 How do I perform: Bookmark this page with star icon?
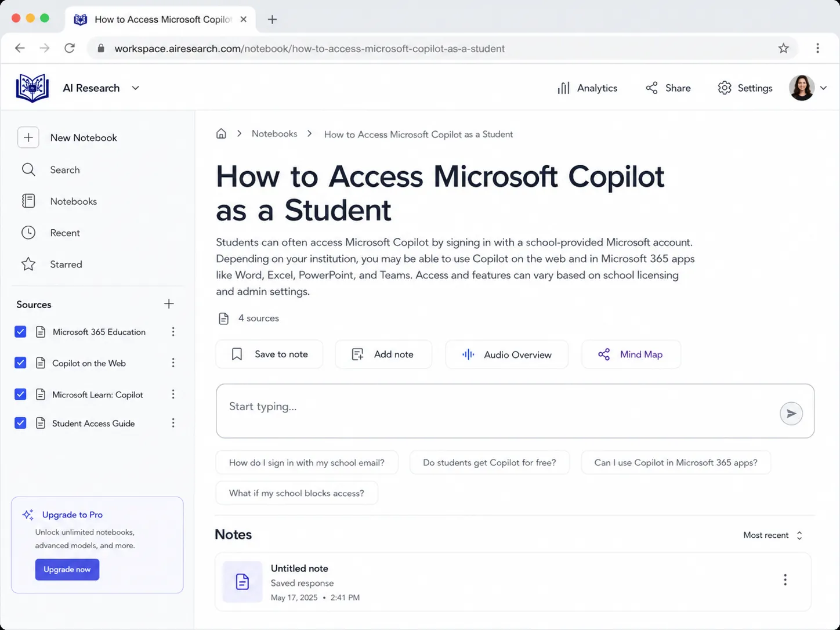[x=784, y=48]
